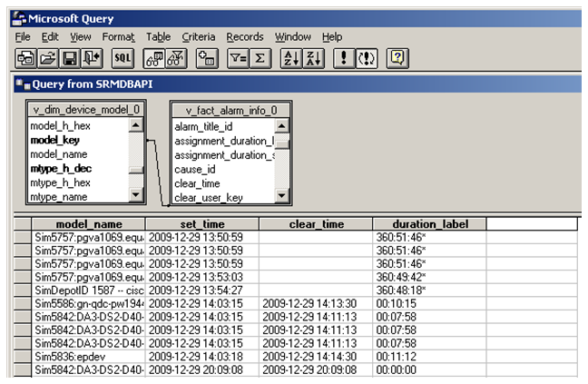
Task: Click the Help question mark icon
Action: point(397,58)
